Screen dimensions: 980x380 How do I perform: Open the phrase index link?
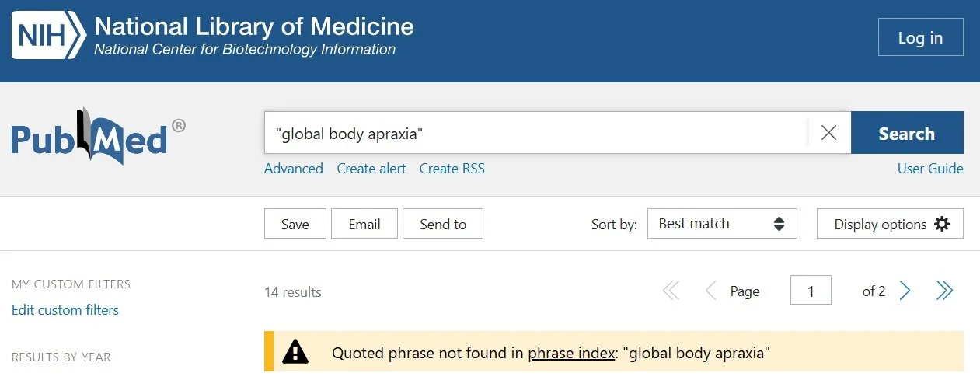click(571, 354)
